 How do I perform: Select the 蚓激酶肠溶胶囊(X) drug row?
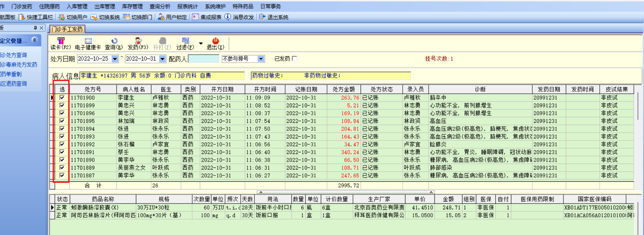pos(342,208)
